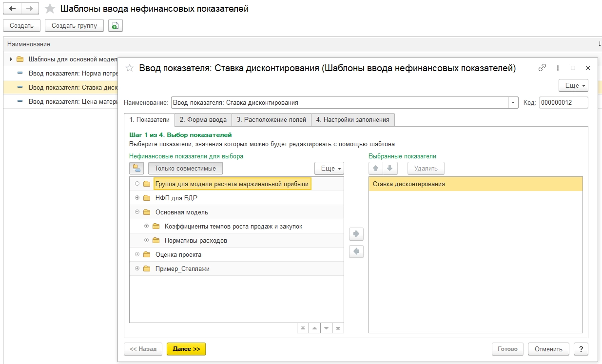
Task: Click the Код input field
Action: [563, 103]
